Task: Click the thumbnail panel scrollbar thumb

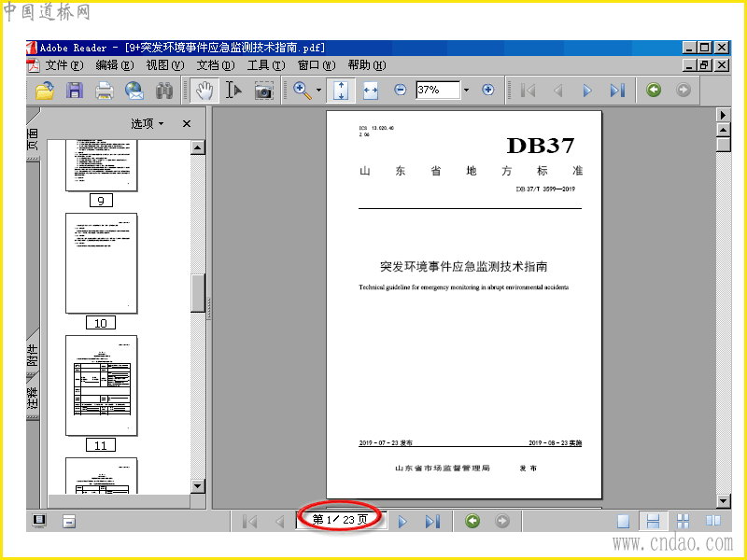Action: (x=198, y=293)
